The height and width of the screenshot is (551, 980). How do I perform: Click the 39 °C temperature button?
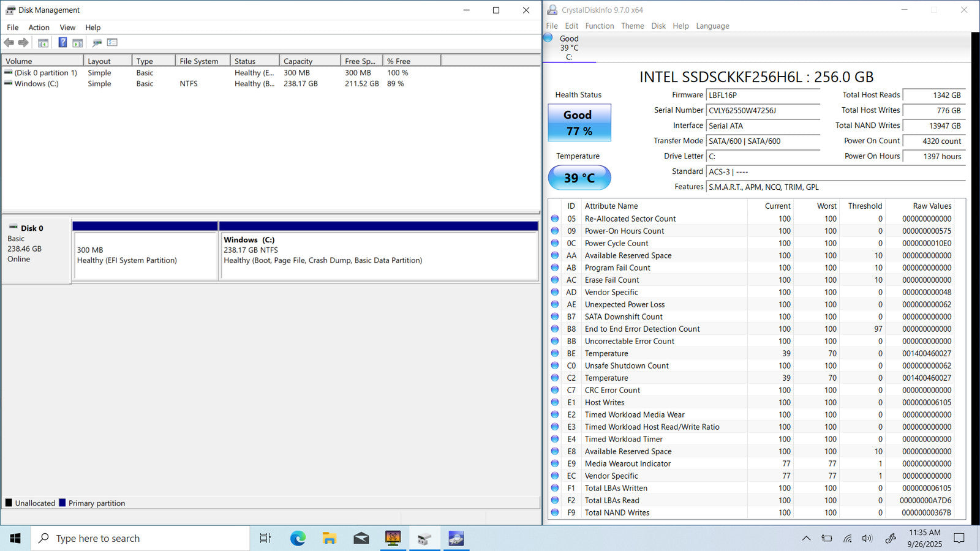[x=579, y=178]
